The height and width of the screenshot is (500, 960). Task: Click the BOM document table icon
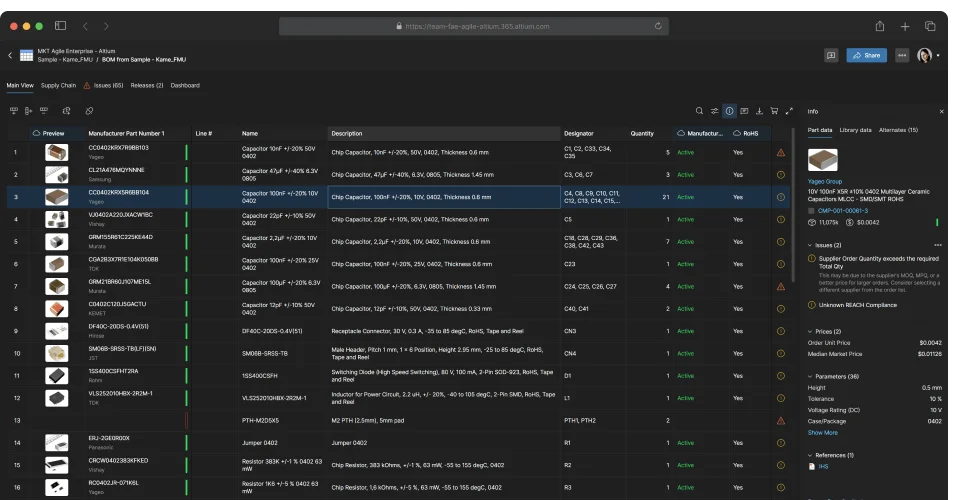pos(26,55)
